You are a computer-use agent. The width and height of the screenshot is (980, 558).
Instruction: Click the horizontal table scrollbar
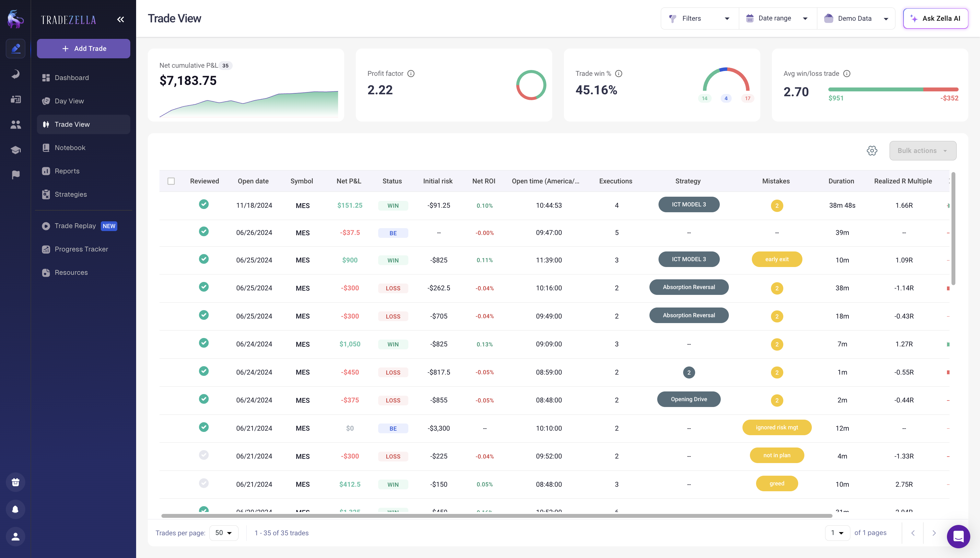[x=496, y=516]
